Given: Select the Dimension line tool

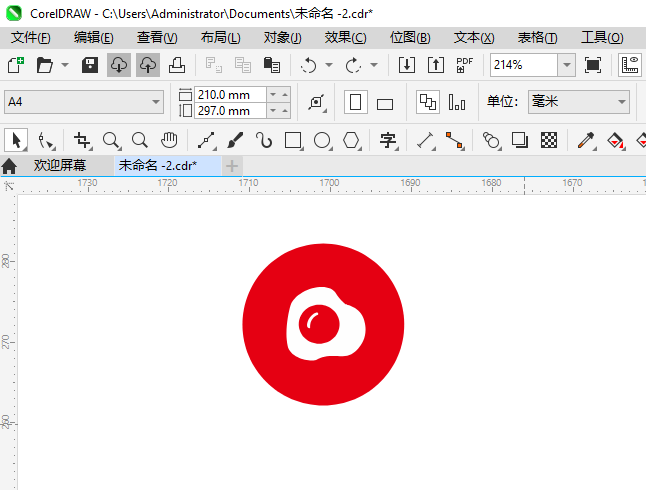Looking at the screenshot, I should click(x=426, y=140).
